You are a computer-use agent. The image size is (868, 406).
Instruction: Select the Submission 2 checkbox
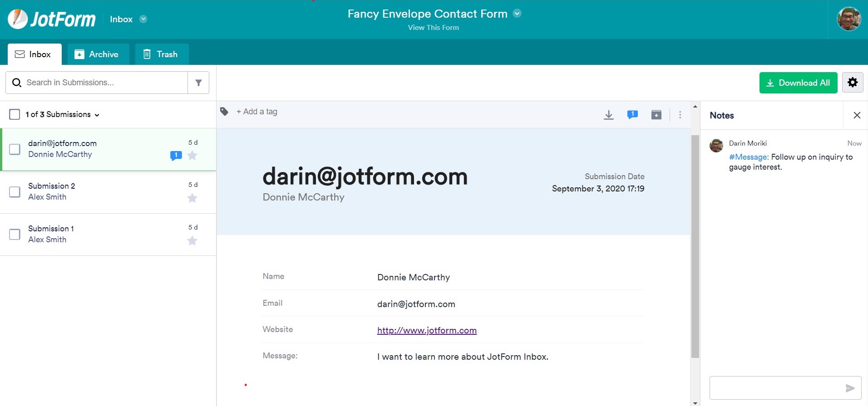[x=15, y=192]
